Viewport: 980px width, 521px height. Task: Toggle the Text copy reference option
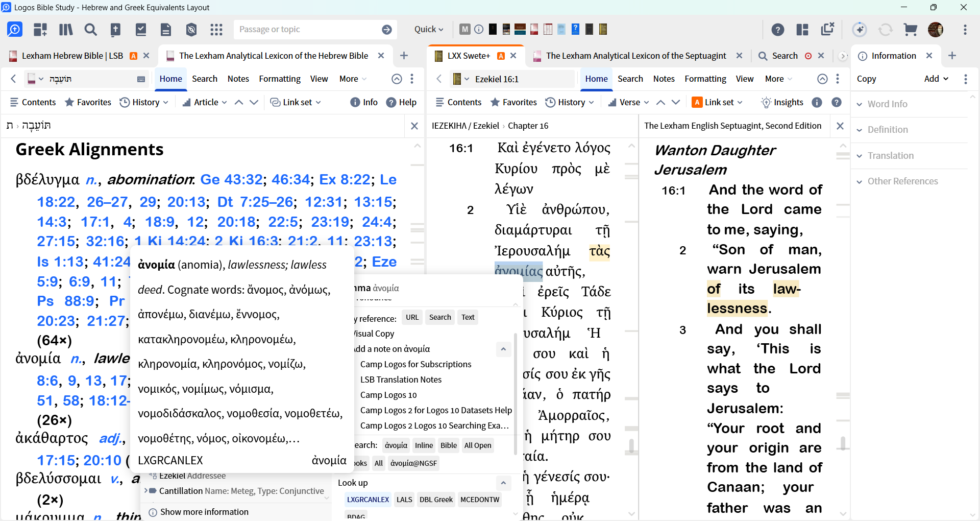[468, 317]
